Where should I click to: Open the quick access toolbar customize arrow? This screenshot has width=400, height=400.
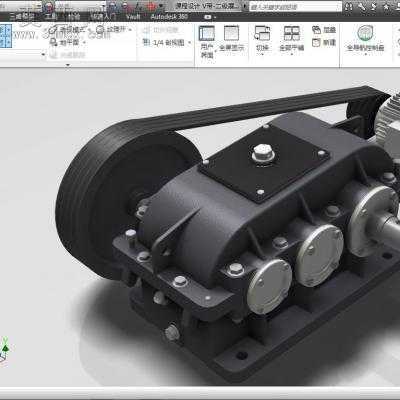coord(162,6)
